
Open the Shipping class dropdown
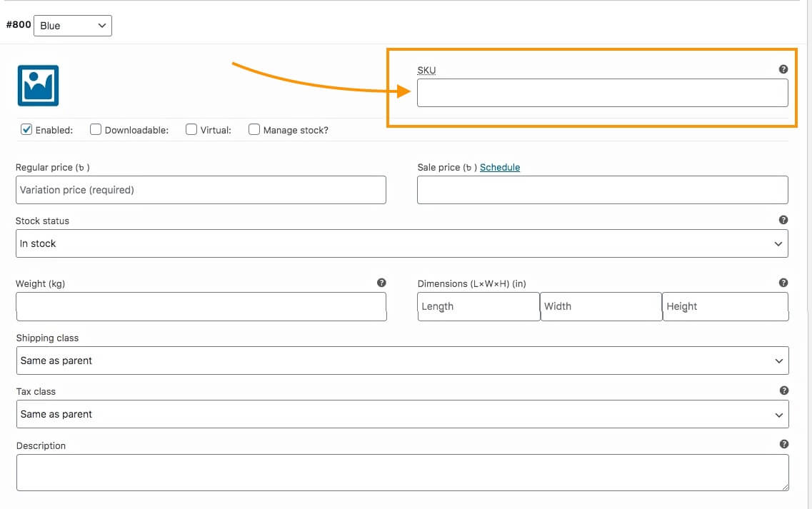pyautogui.click(x=402, y=361)
